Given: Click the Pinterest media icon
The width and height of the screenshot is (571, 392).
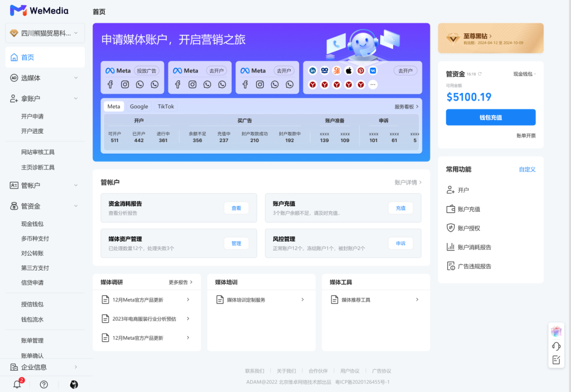Looking at the screenshot, I should [x=361, y=71].
